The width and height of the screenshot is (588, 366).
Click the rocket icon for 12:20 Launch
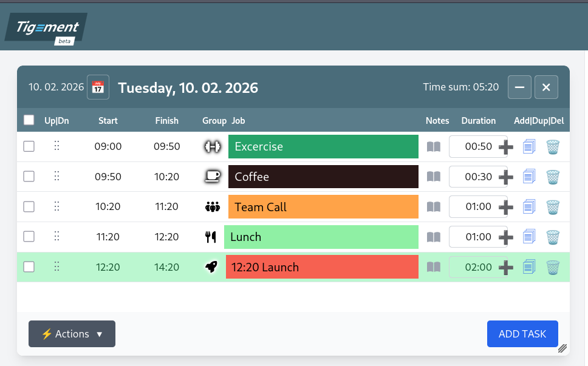click(212, 266)
